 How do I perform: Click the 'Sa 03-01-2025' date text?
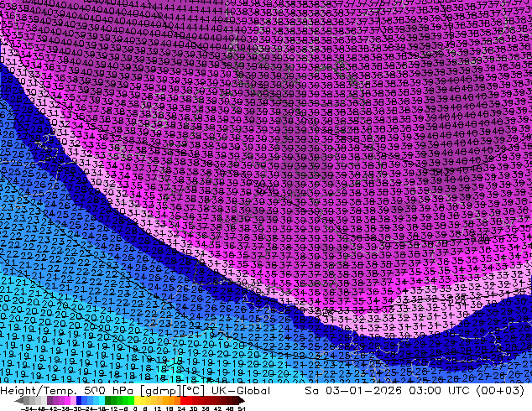tap(353, 391)
